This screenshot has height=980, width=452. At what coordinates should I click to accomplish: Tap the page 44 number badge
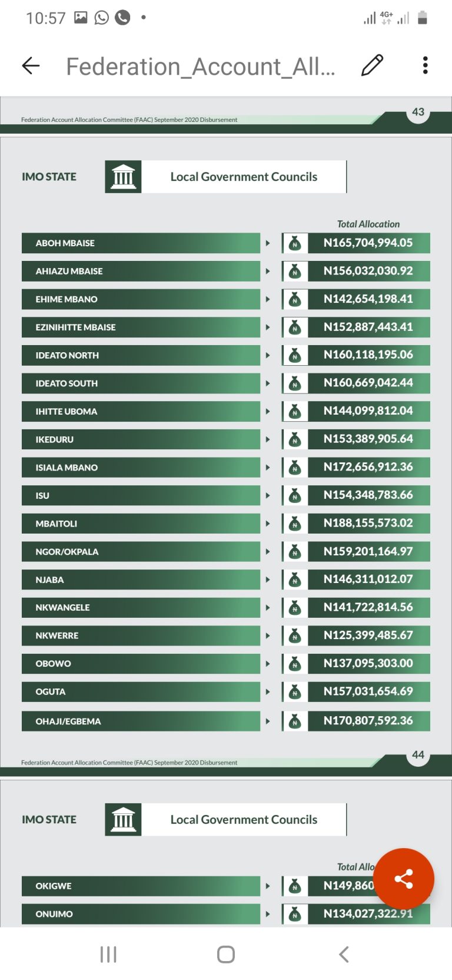[x=418, y=755]
